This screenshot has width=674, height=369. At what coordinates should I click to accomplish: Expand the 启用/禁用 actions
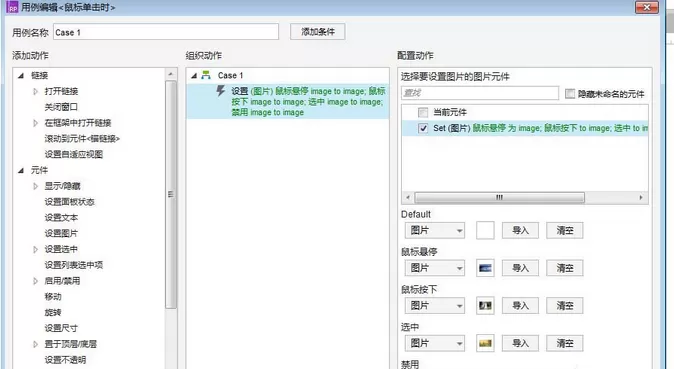[36, 281]
